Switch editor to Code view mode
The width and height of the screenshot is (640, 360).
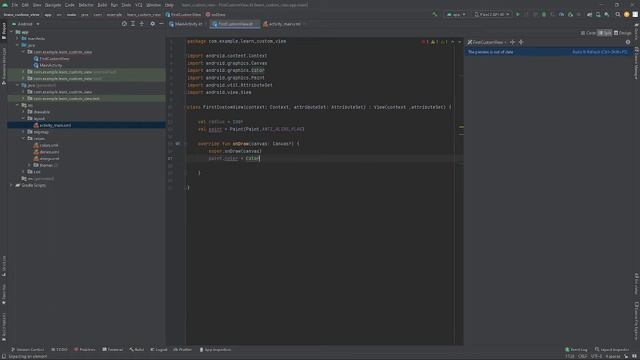(588, 33)
